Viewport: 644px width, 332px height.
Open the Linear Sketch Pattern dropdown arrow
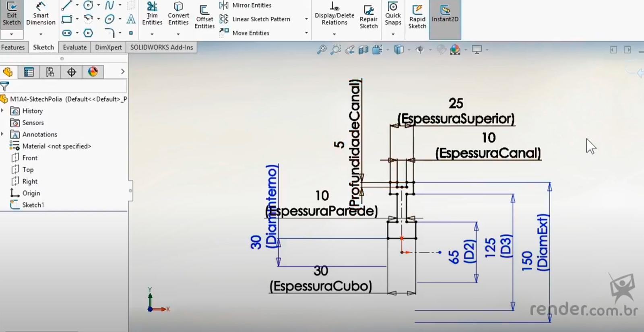coord(306,19)
